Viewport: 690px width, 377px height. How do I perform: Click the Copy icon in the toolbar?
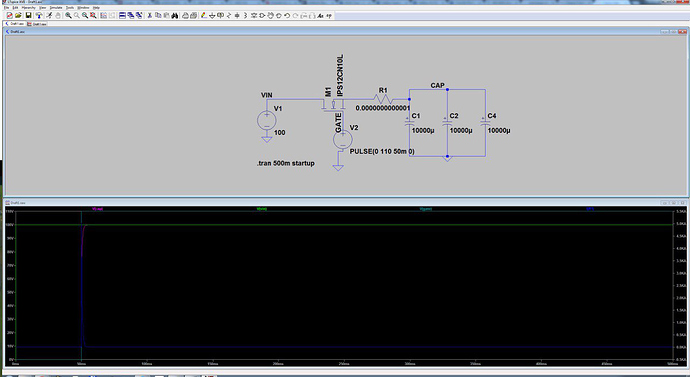(x=158, y=15)
